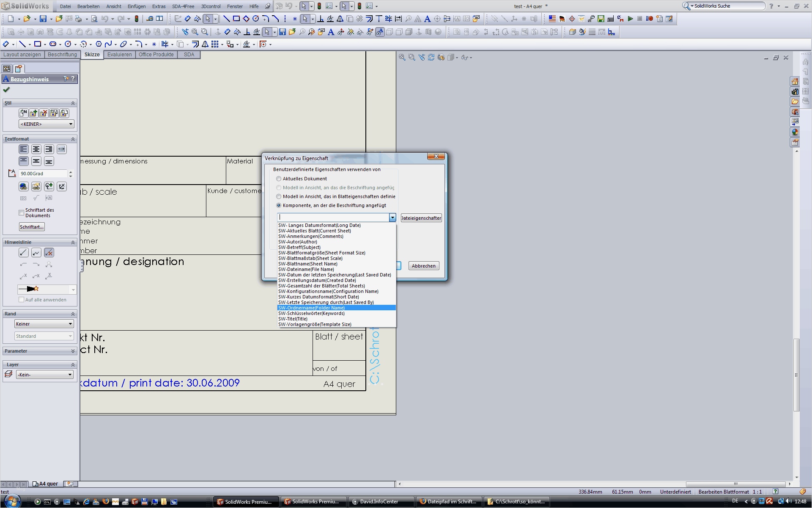Select the Aktuelles Dokument radio button

click(279, 179)
